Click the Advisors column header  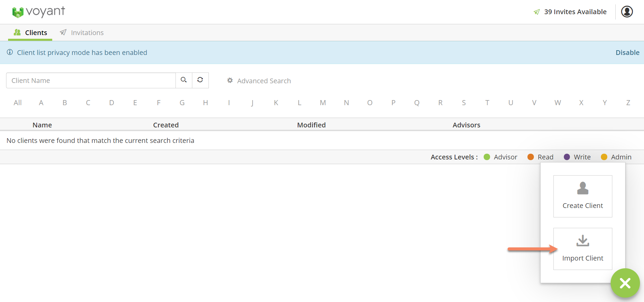point(466,125)
